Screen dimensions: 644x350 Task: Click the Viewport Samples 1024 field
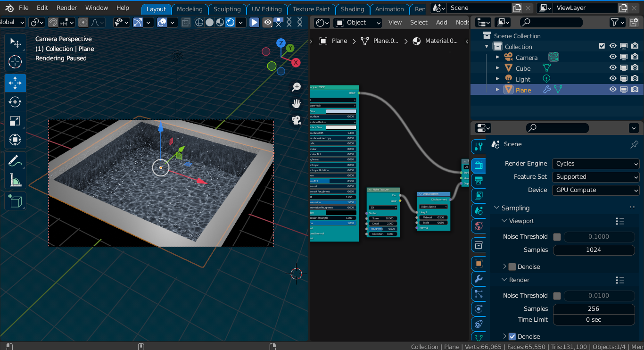pyautogui.click(x=594, y=250)
